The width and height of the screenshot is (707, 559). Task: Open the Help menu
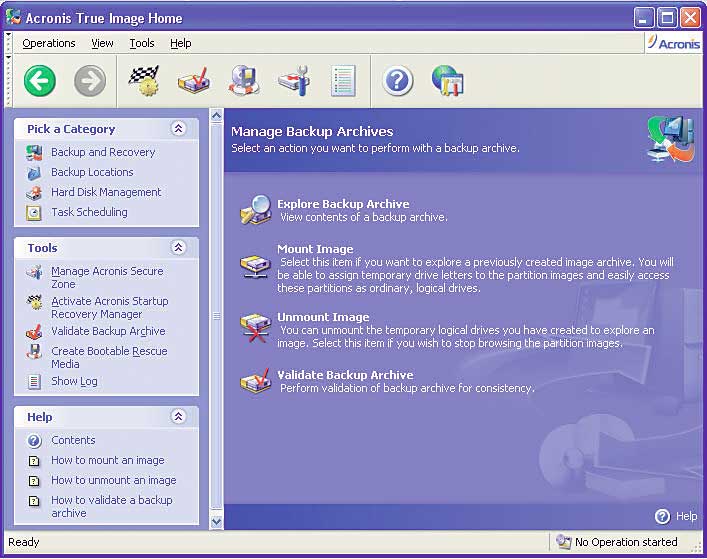click(181, 43)
